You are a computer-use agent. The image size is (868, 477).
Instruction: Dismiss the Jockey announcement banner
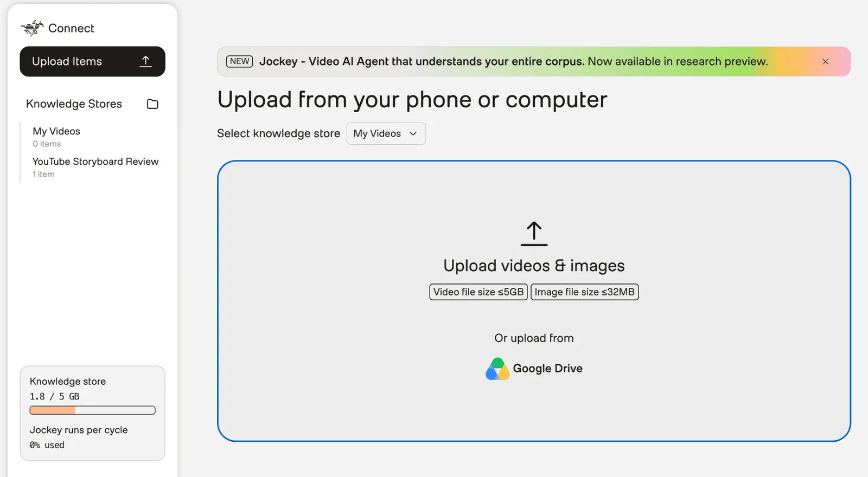pyautogui.click(x=825, y=62)
